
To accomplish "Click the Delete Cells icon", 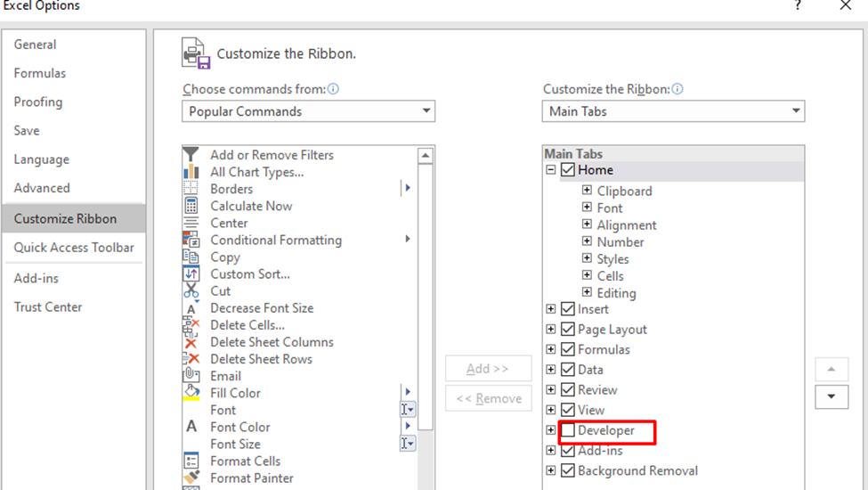I will [x=191, y=325].
